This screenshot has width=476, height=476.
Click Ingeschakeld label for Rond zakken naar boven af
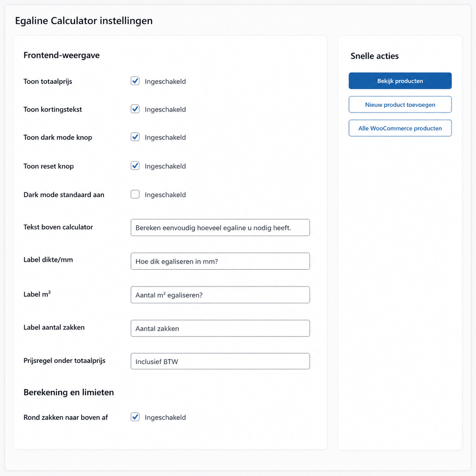(165, 417)
